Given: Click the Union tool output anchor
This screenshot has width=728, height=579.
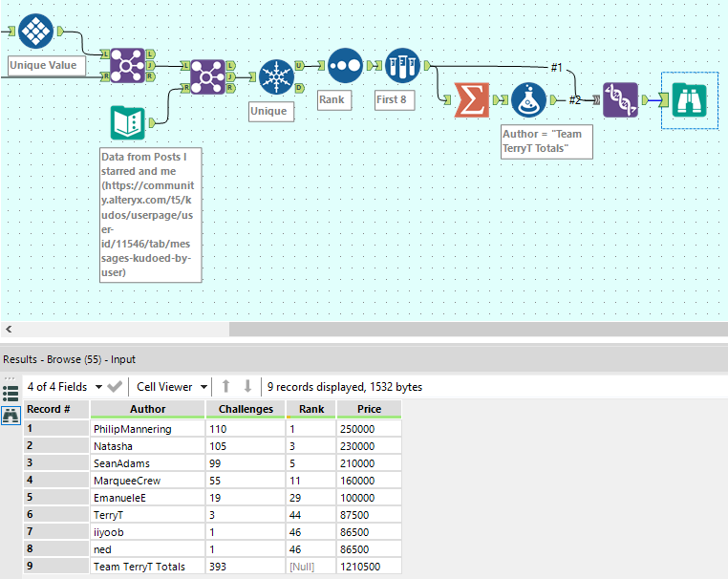Looking at the screenshot, I should pos(645,99).
